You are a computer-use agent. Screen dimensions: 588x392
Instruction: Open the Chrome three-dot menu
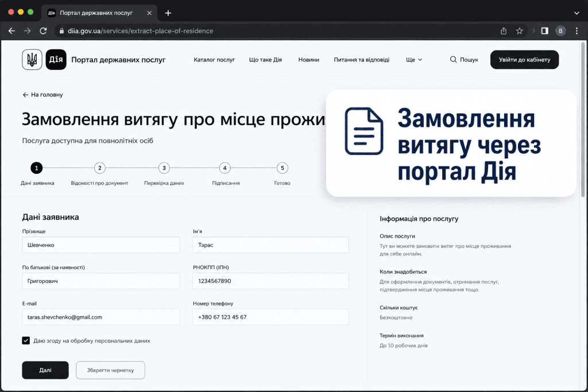coord(577,31)
